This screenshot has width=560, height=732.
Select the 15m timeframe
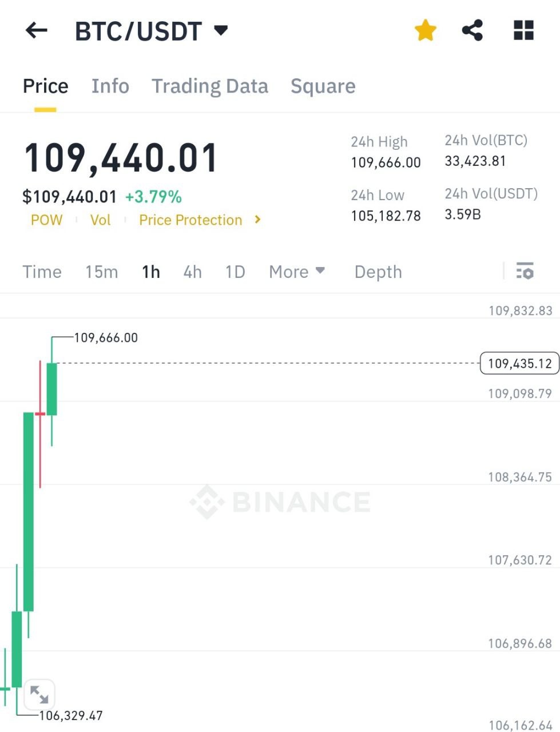coord(102,272)
